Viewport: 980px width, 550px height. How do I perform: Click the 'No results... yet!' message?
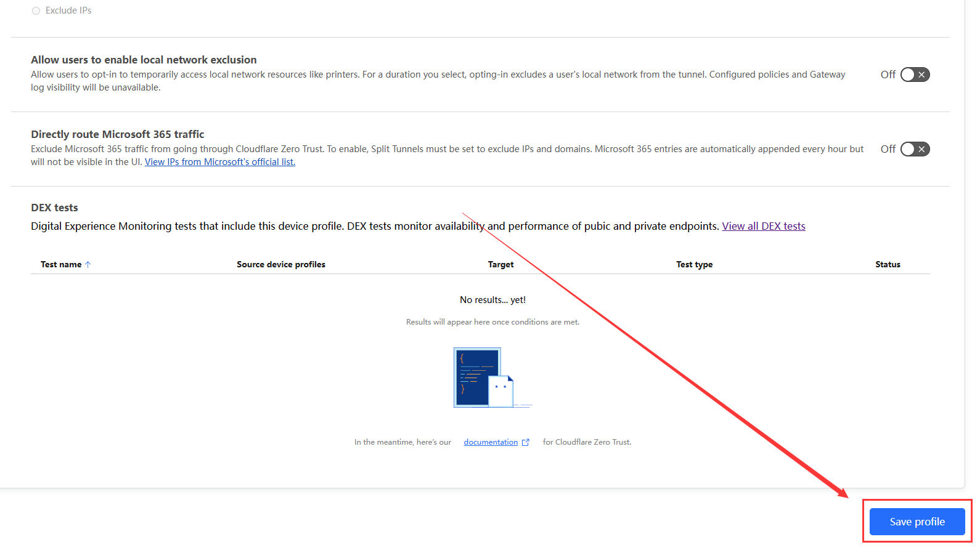[492, 300]
